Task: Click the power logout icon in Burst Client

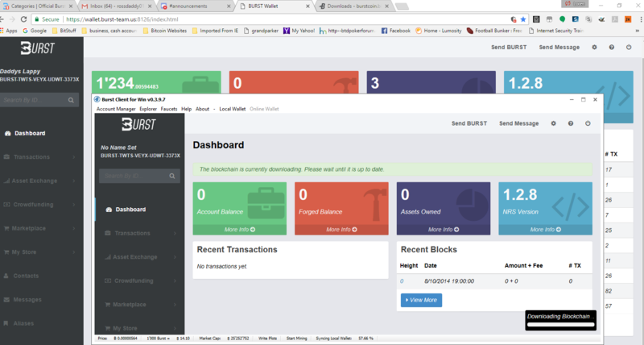Action: click(588, 123)
